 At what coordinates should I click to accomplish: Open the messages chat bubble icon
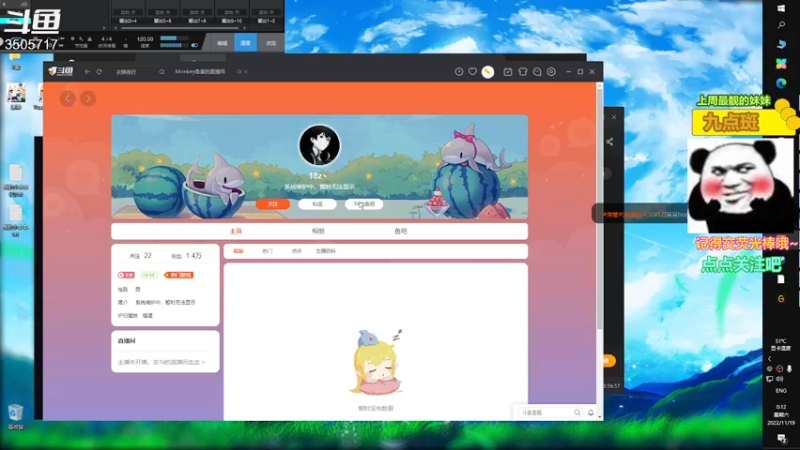coord(537,72)
